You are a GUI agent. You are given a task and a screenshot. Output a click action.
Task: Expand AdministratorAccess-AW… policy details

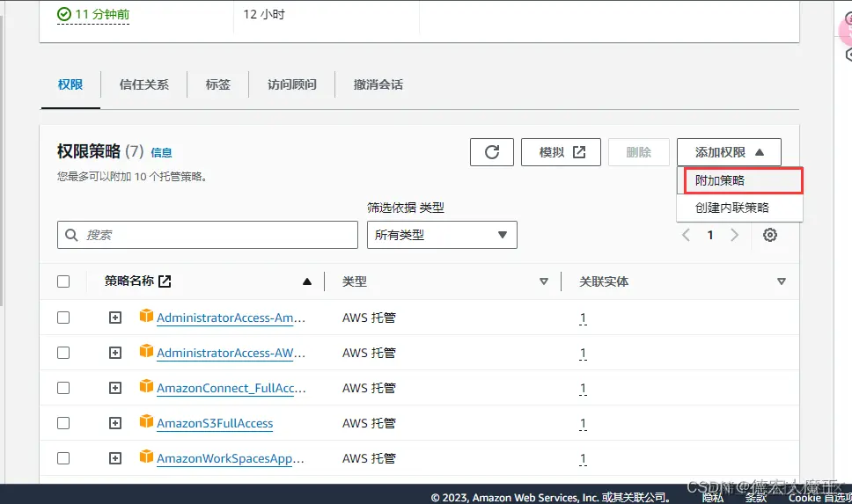pos(115,353)
